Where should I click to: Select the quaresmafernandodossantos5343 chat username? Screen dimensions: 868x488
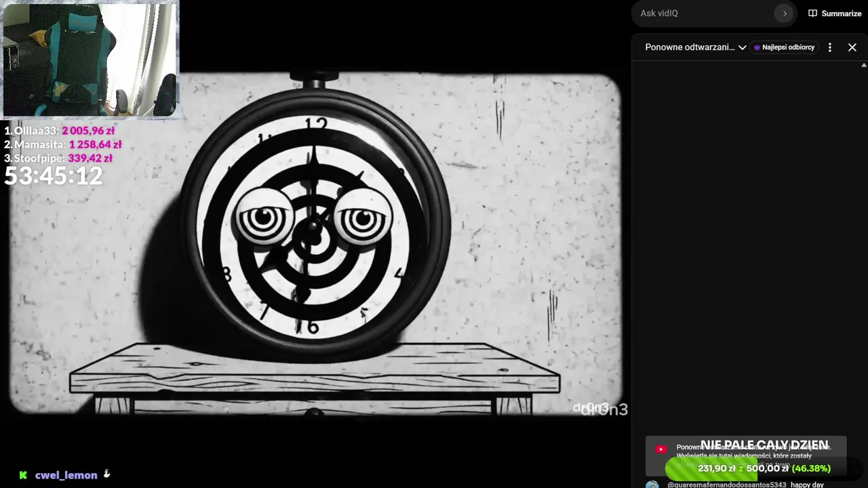727,485
